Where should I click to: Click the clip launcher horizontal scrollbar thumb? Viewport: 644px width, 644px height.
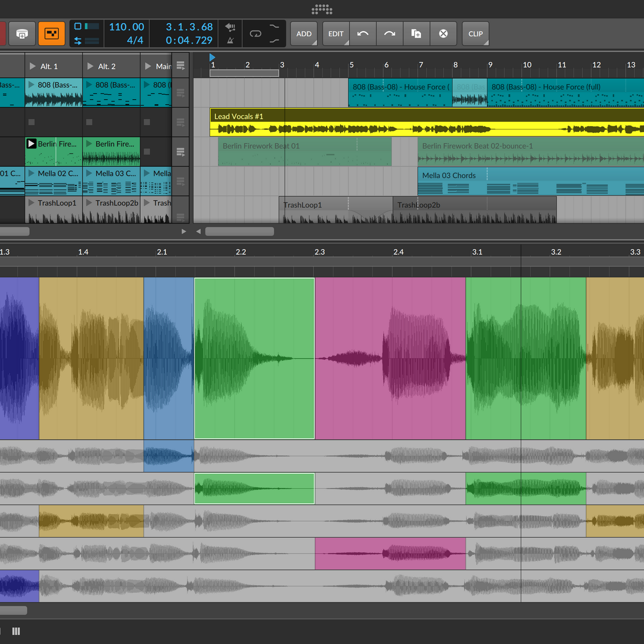pos(14,231)
